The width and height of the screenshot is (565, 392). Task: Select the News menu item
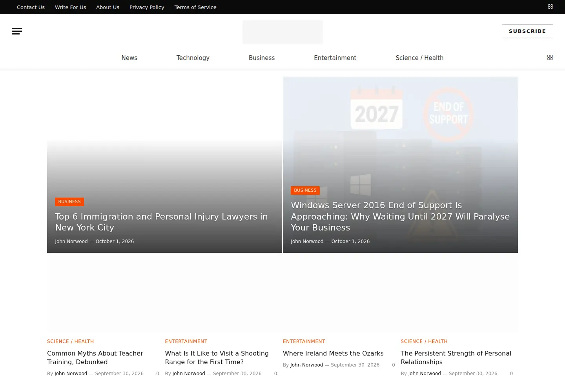pyautogui.click(x=129, y=58)
